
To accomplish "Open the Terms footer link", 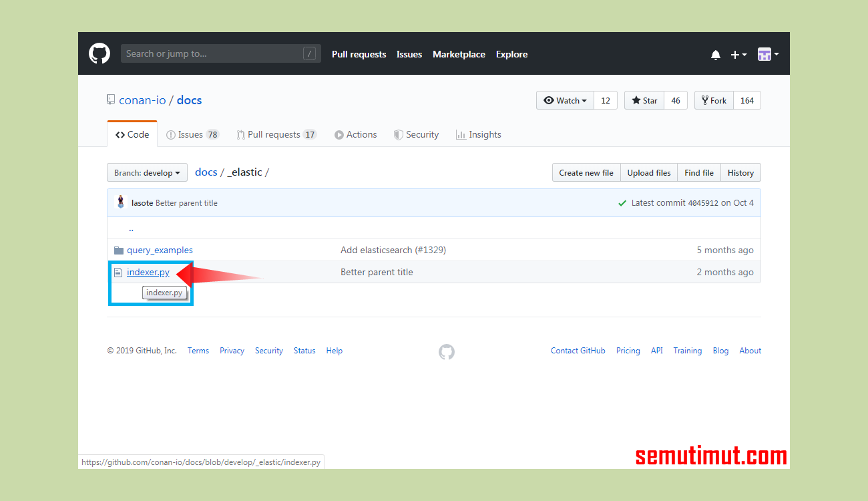I will [x=198, y=351].
